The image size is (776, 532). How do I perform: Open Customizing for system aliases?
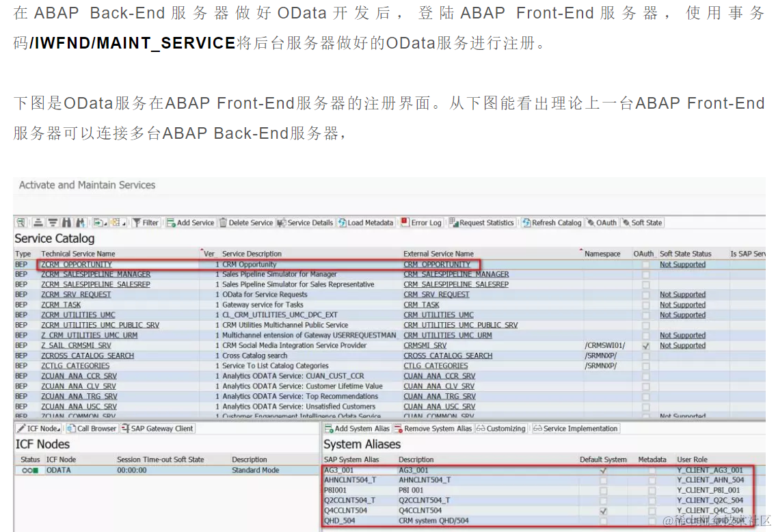501,429
